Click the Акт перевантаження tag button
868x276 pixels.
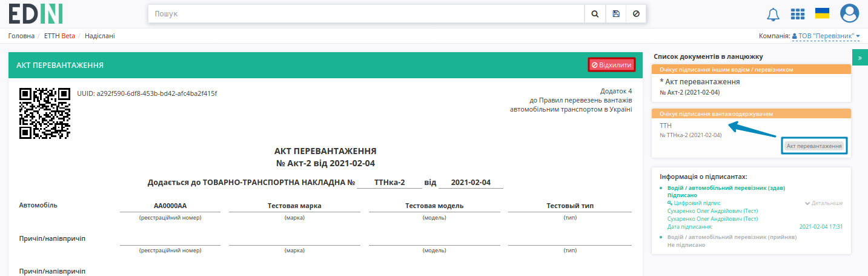click(814, 146)
